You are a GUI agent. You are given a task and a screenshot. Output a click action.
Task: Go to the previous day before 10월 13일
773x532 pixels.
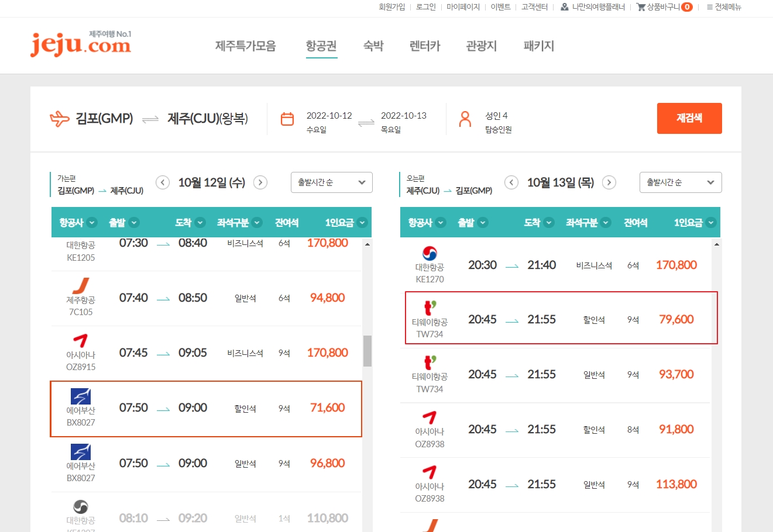(511, 182)
